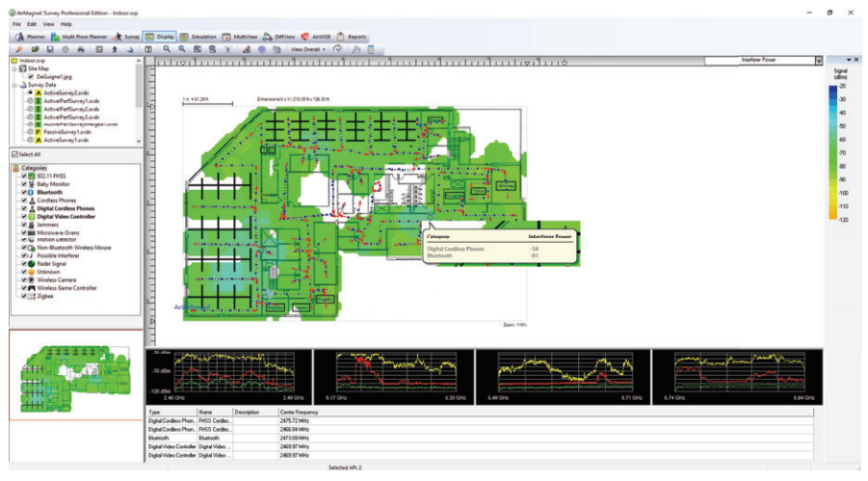Click the Unknown category orange icon
868x481 pixels.
click(x=32, y=272)
